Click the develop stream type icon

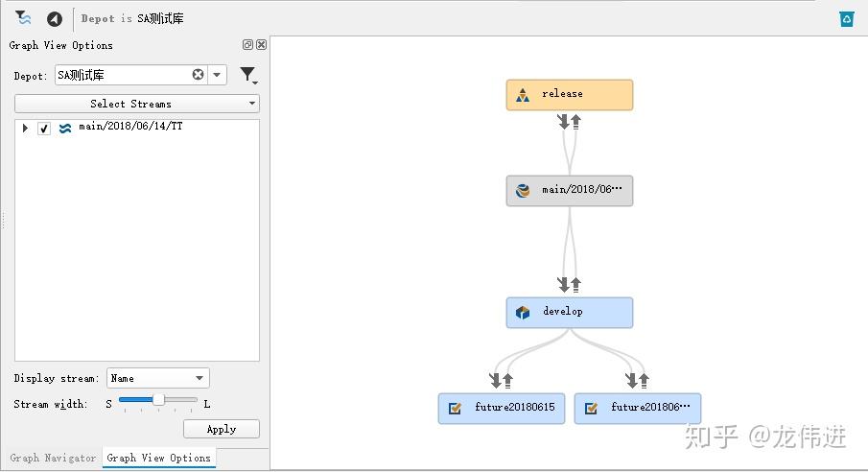click(x=523, y=313)
